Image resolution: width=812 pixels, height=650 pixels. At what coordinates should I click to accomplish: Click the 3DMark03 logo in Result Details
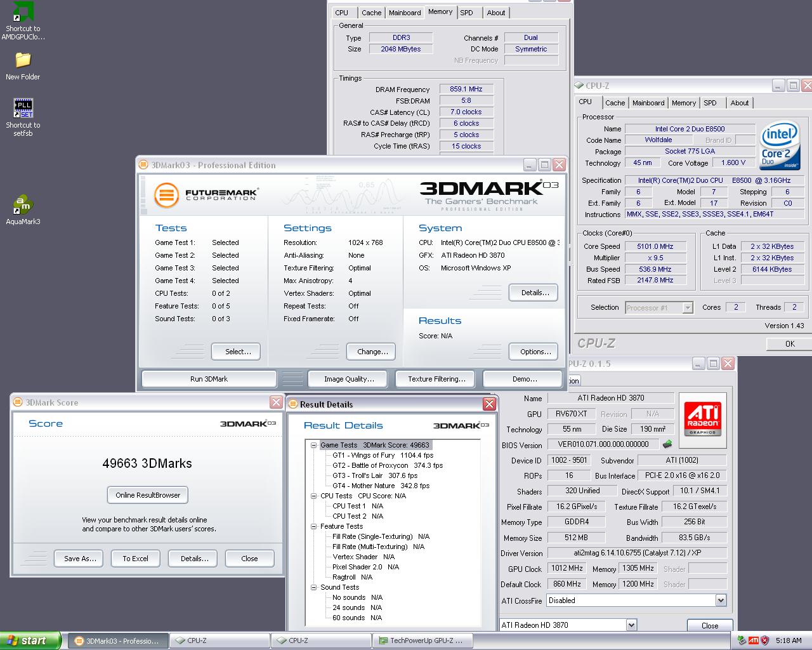(461, 425)
